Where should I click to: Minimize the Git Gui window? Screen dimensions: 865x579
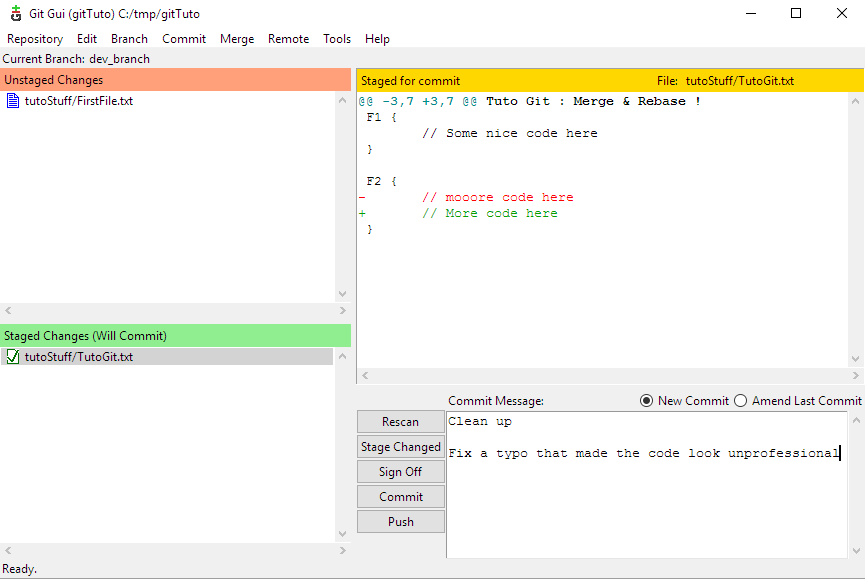[751, 13]
